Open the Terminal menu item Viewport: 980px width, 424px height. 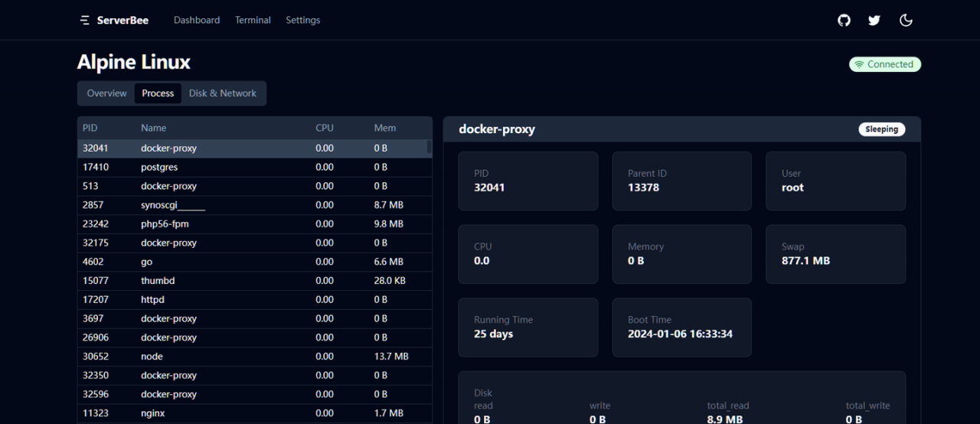pyautogui.click(x=253, y=20)
